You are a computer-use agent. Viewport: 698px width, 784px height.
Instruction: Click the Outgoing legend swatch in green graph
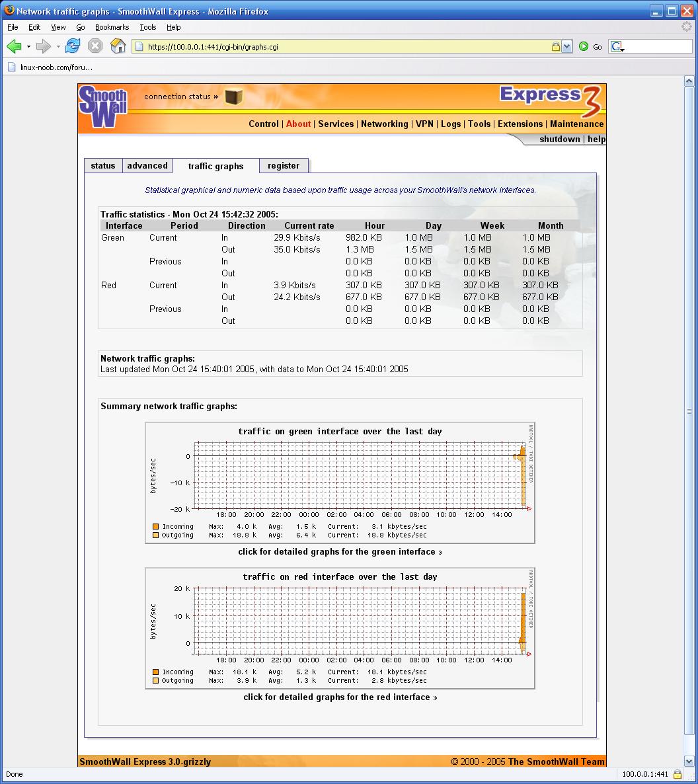click(155, 535)
